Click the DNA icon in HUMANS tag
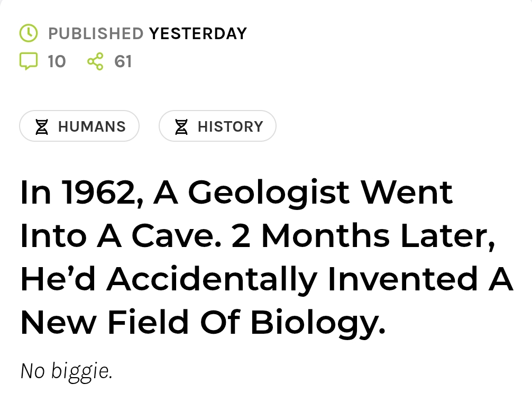 tap(42, 127)
